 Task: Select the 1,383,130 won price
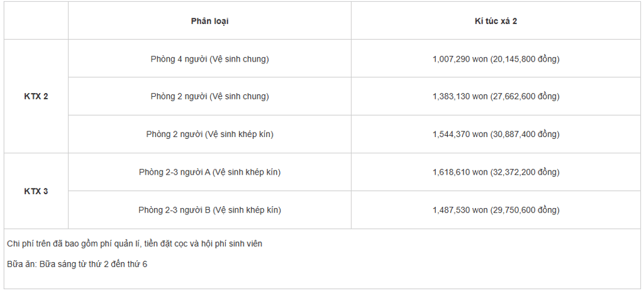[x=460, y=97]
